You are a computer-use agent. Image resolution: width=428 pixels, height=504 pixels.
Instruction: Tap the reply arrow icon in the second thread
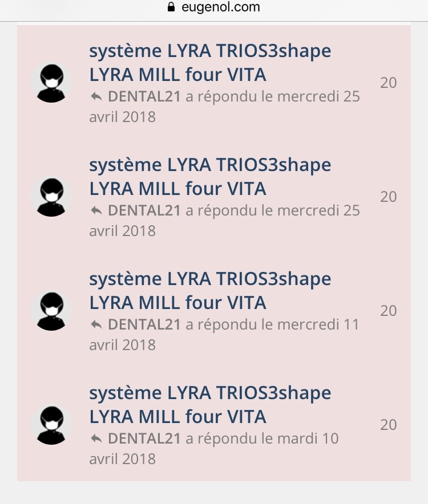point(96,211)
